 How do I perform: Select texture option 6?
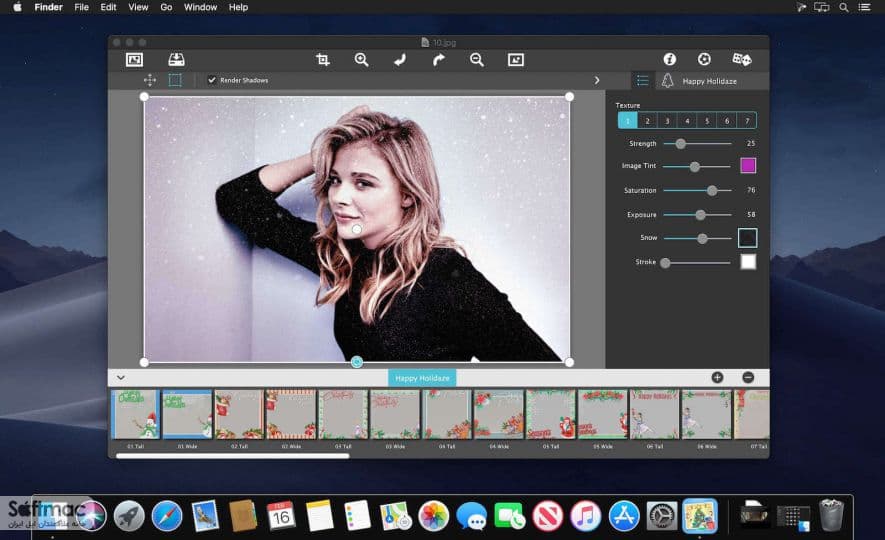(727, 121)
